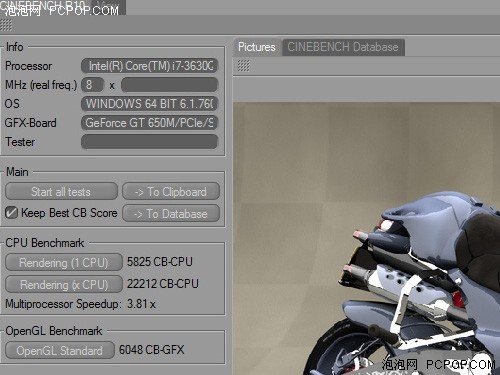This screenshot has height=375, width=500.
Task: Click the 22212 CB-CPU score text
Action: (162, 284)
